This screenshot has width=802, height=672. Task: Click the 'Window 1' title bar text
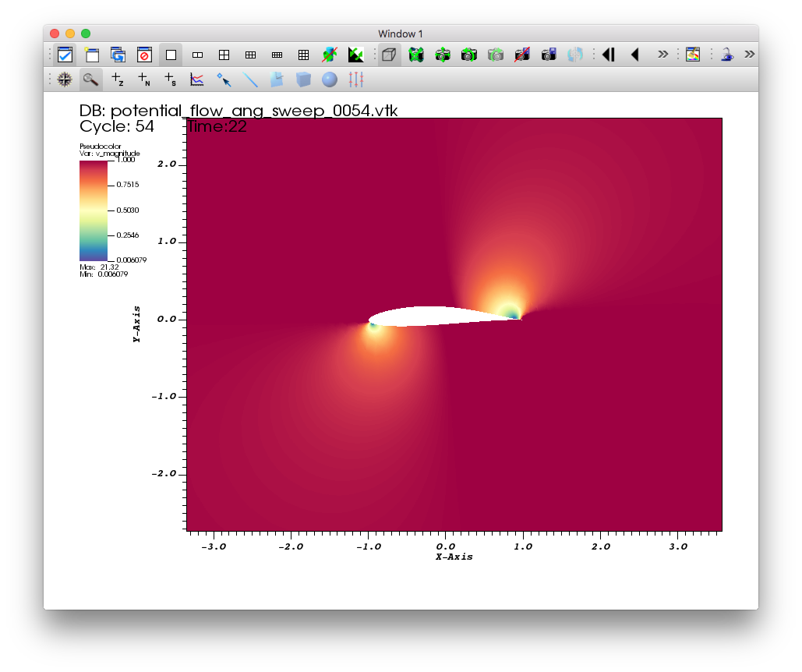pos(401,34)
